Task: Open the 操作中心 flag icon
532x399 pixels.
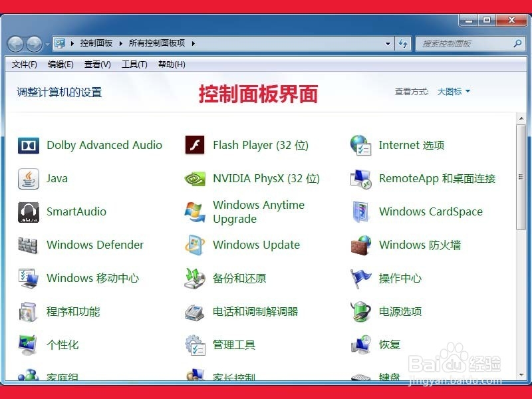Action: (x=360, y=279)
